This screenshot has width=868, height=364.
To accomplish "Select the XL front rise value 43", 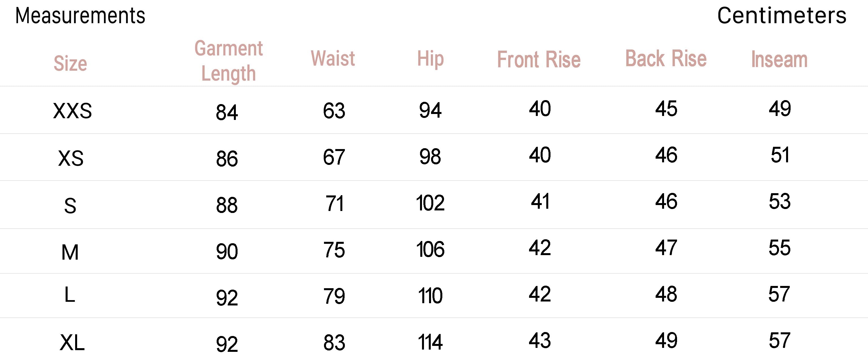I will (x=539, y=341).
